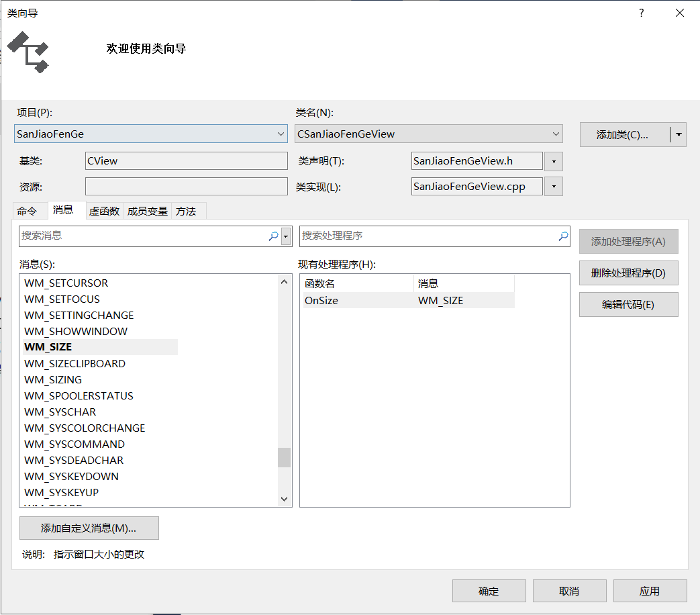The height and width of the screenshot is (615, 700).
Task: Click the 编辑代码 button
Action: tap(628, 304)
